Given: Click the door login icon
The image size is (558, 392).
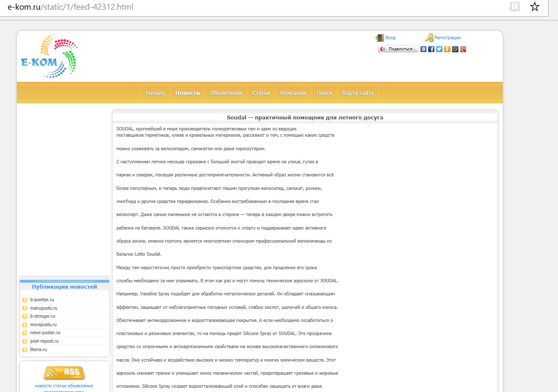Looking at the screenshot, I should [380, 38].
